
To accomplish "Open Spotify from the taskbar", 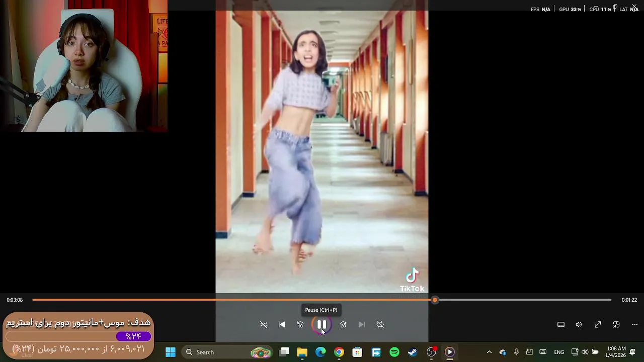I will [x=394, y=352].
